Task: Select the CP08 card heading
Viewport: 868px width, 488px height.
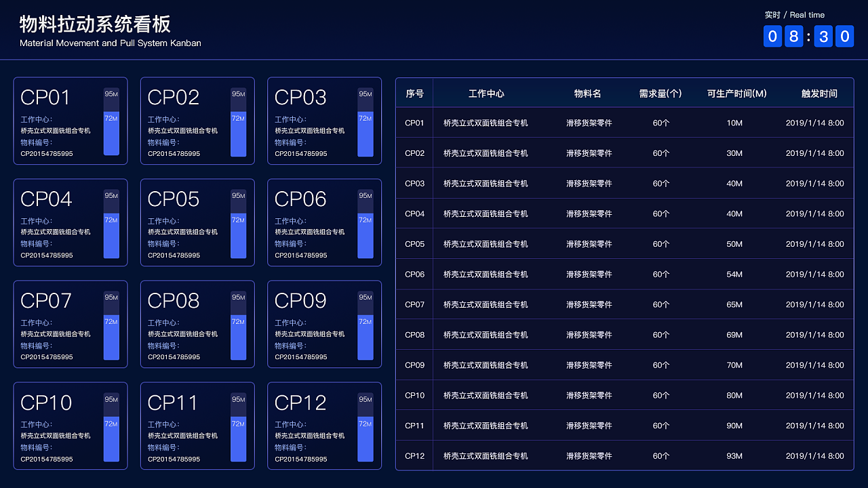Action: 174,301
